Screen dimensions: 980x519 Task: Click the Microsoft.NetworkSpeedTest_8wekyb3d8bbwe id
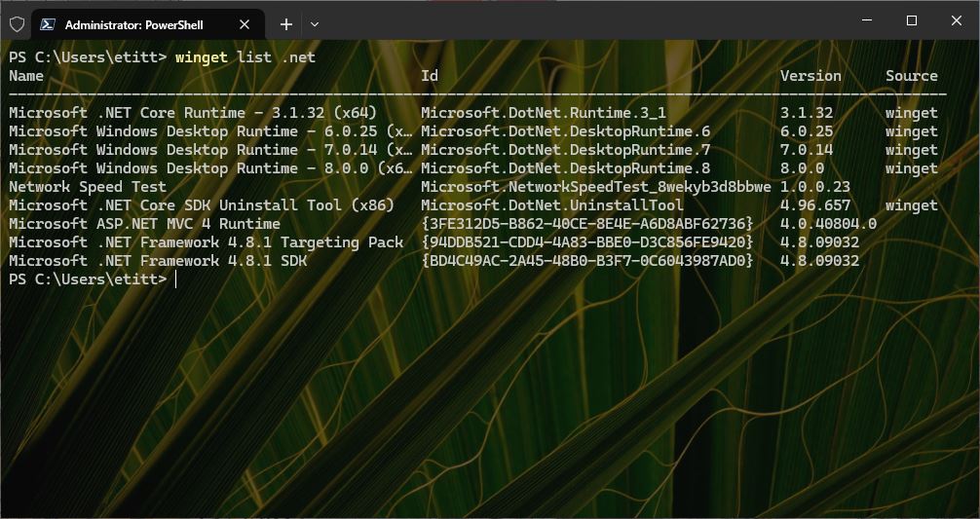(x=596, y=187)
